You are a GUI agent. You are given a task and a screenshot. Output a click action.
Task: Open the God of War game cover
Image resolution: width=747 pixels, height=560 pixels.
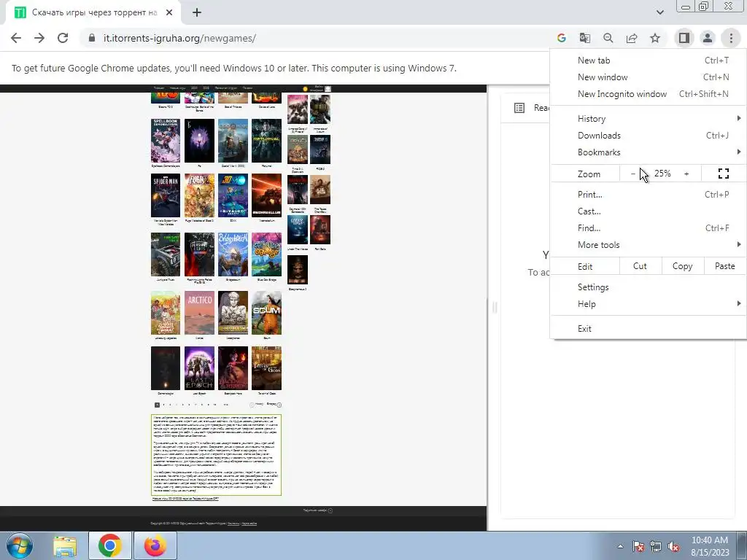(x=233, y=141)
